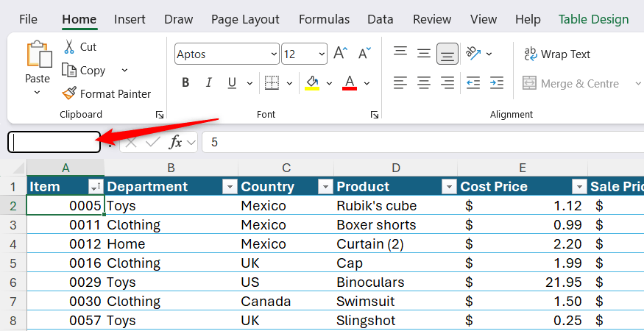644x331 pixels.
Task: Apply borders with the borders icon
Action: [x=272, y=83]
